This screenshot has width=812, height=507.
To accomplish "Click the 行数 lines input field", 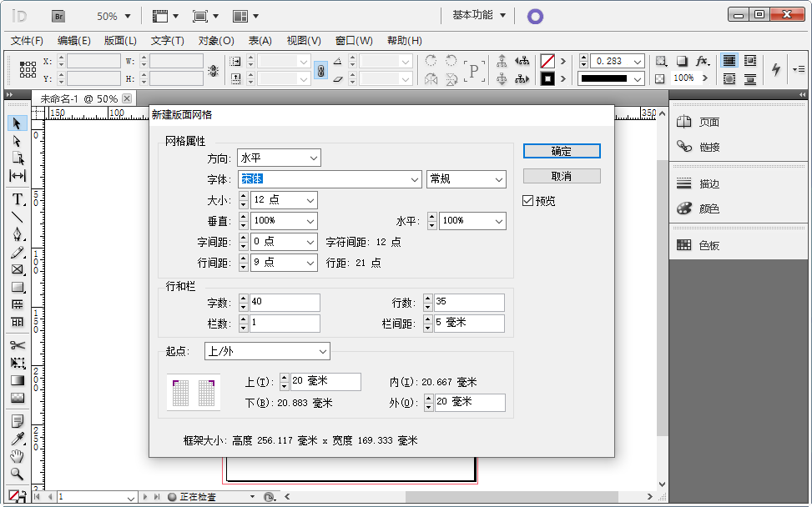I will pos(469,303).
